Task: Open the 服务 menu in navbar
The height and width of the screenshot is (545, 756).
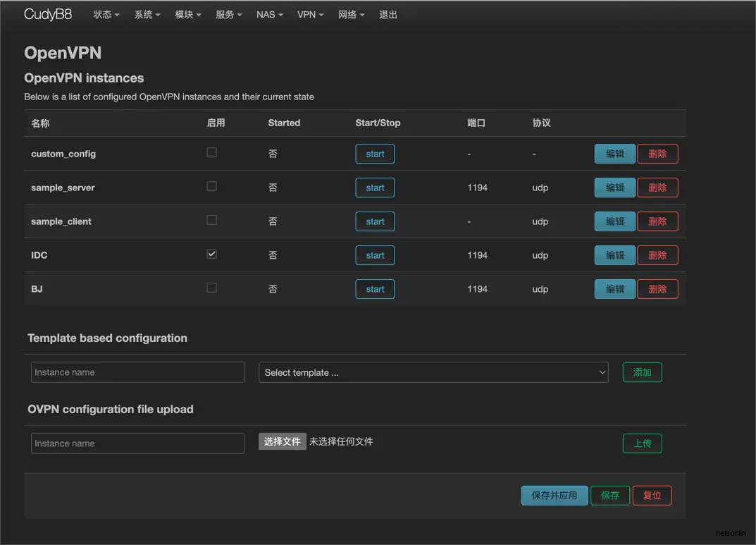Action: [229, 14]
